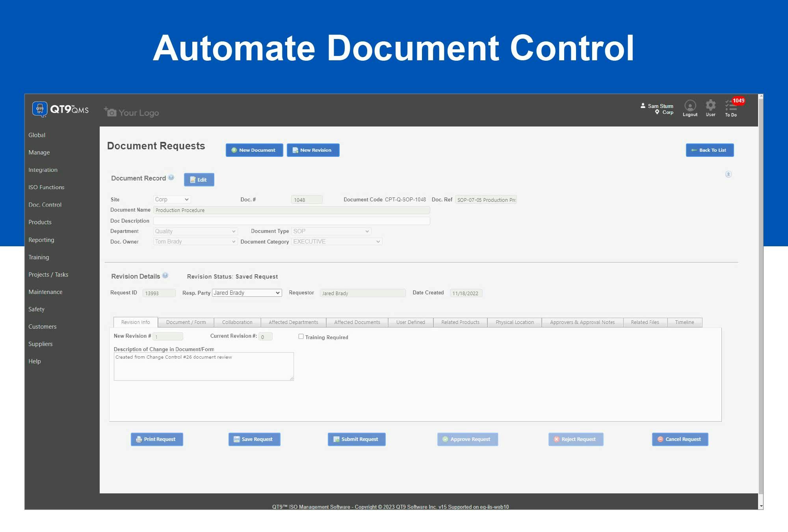
Task: Click the New Revision button
Action: pyautogui.click(x=313, y=150)
